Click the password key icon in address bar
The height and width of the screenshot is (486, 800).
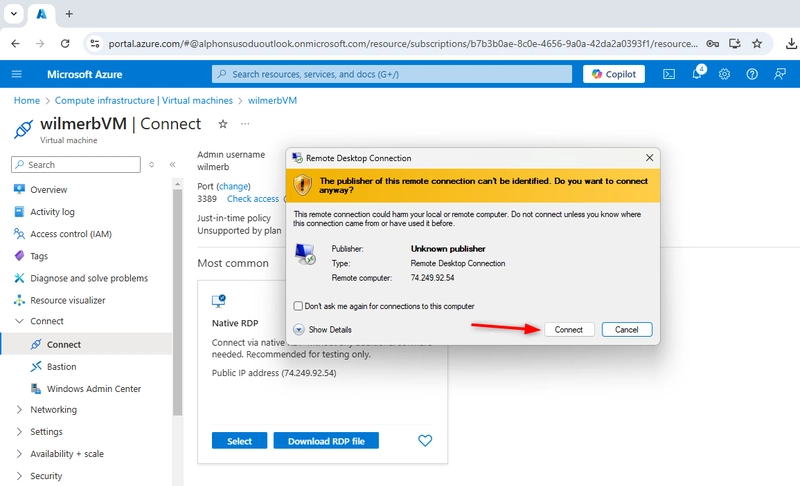click(712, 43)
